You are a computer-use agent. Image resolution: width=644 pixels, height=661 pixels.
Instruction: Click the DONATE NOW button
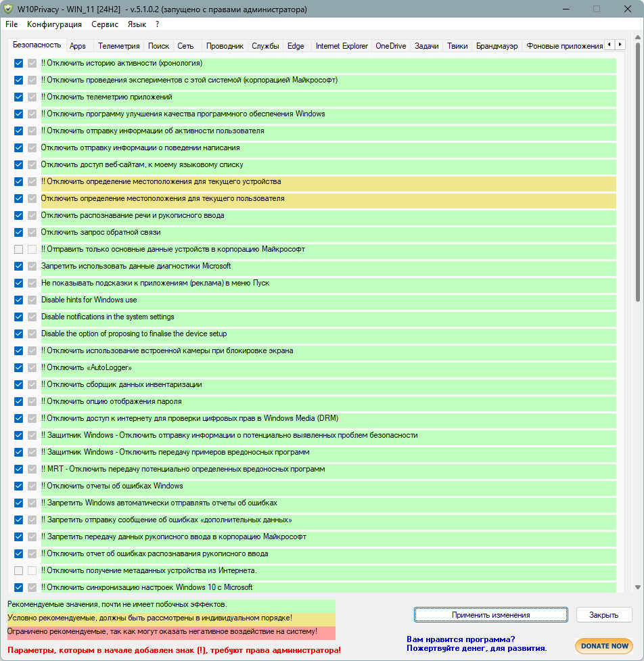tap(604, 646)
